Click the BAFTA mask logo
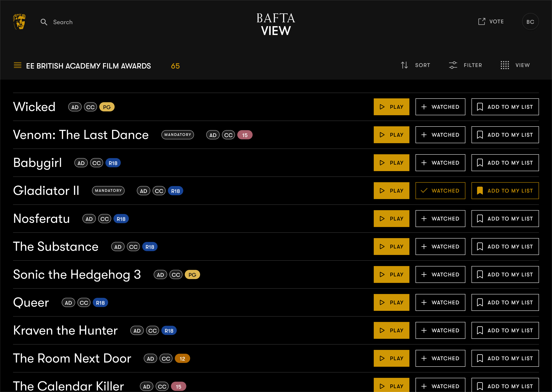The width and height of the screenshot is (552, 392). point(19,22)
